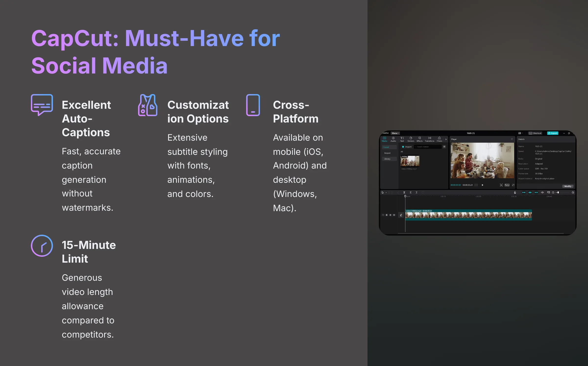The image size is (588, 366).
Task: Click the phone Cross-Platform icon
Action: pos(253,105)
